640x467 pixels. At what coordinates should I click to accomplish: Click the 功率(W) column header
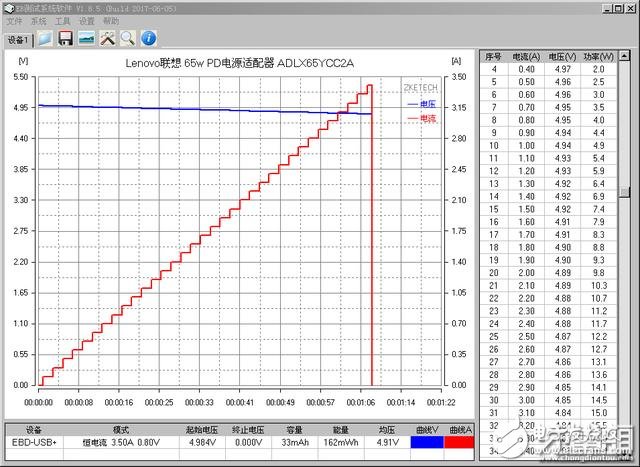(x=597, y=57)
